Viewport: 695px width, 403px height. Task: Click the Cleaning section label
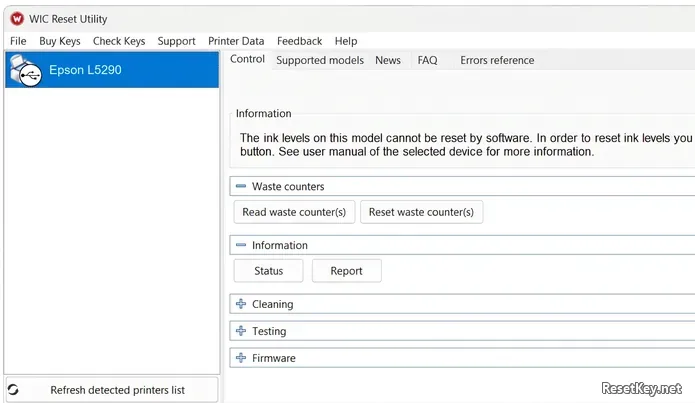273,304
